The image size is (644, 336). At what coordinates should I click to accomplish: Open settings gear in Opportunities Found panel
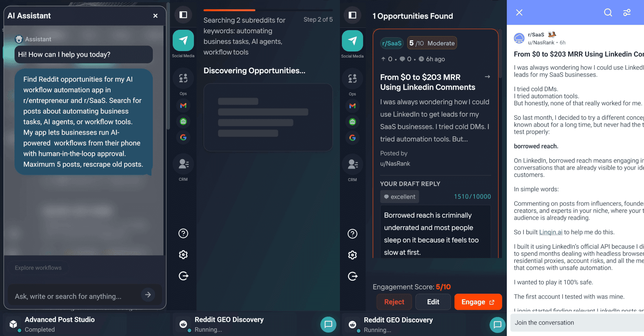(352, 255)
